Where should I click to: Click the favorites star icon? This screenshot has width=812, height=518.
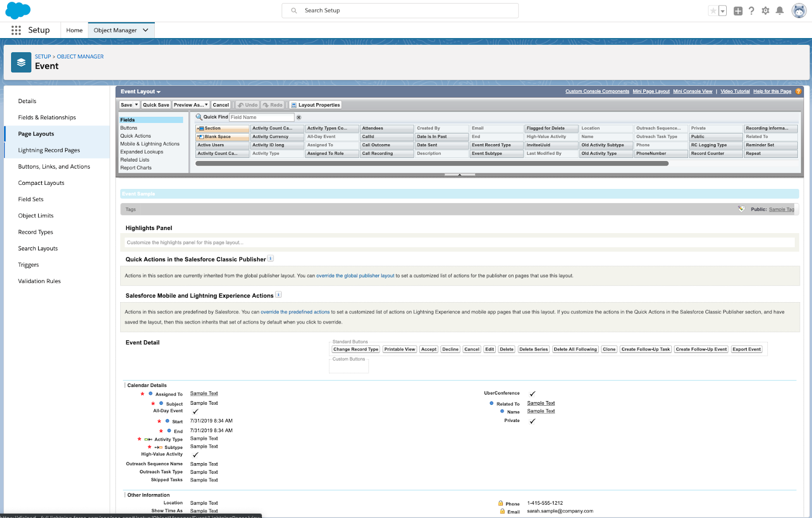[x=713, y=11]
